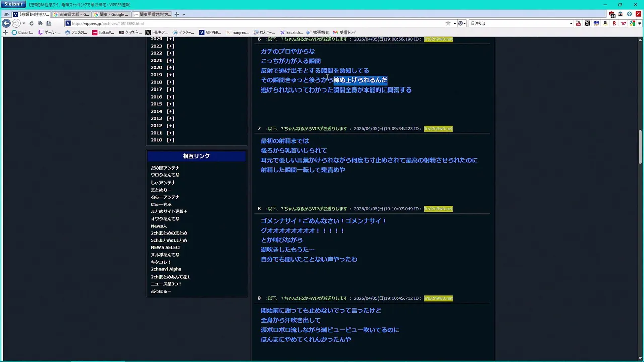
Task: Click the X search engine icon
Action: click(x=587, y=23)
